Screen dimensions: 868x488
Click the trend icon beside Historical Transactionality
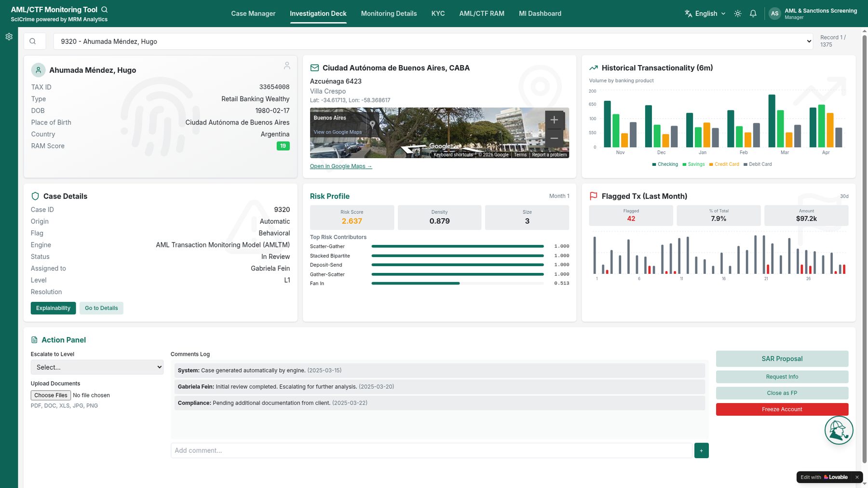pos(594,68)
